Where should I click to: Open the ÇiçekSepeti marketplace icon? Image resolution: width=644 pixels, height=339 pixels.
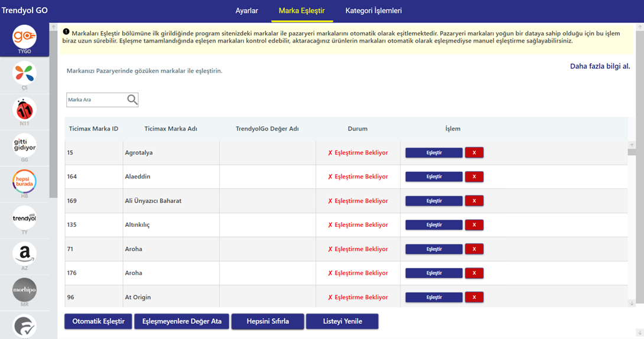click(24, 73)
